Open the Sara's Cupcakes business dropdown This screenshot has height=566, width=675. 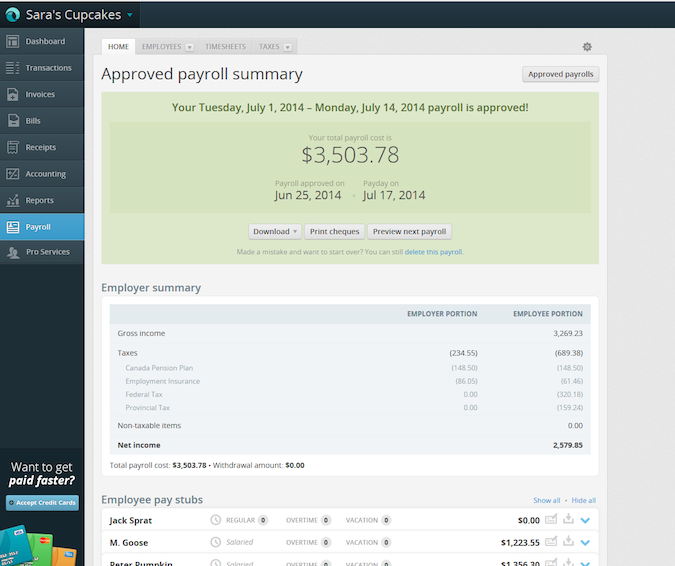(x=130, y=15)
